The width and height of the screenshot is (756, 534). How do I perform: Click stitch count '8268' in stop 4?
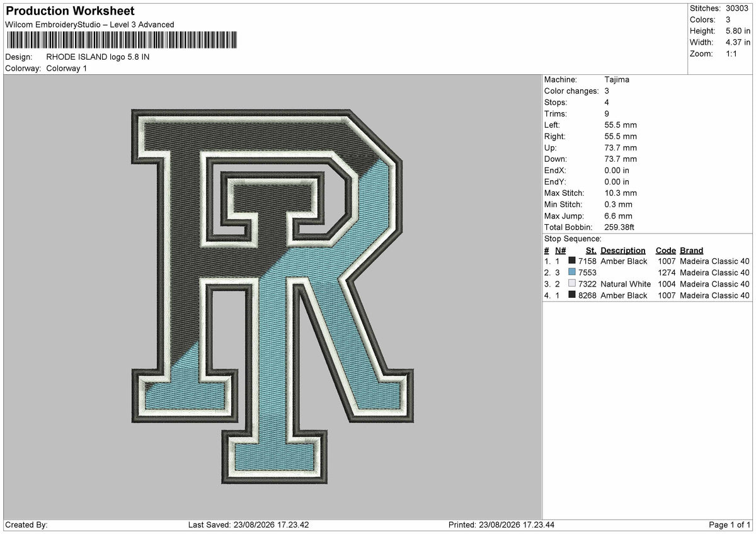coord(587,295)
